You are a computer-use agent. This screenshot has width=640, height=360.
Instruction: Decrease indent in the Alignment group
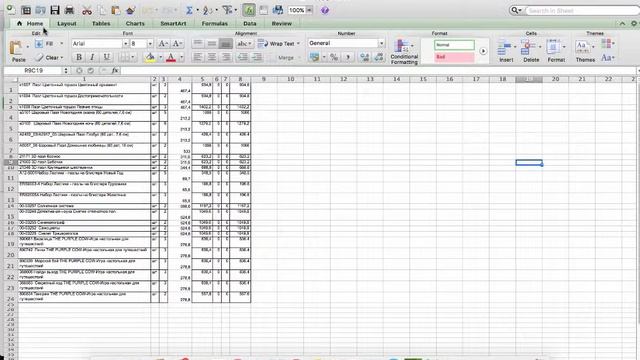[242, 57]
